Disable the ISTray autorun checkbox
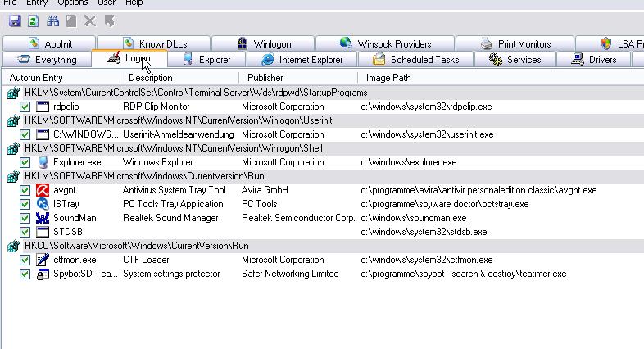Screen dimensions: 644x349 [25, 204]
